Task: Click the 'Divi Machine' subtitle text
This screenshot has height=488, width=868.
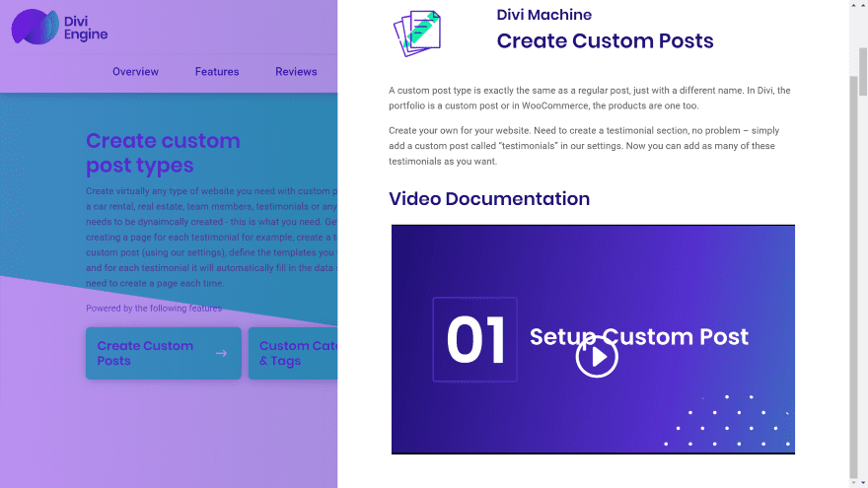Action: click(544, 15)
